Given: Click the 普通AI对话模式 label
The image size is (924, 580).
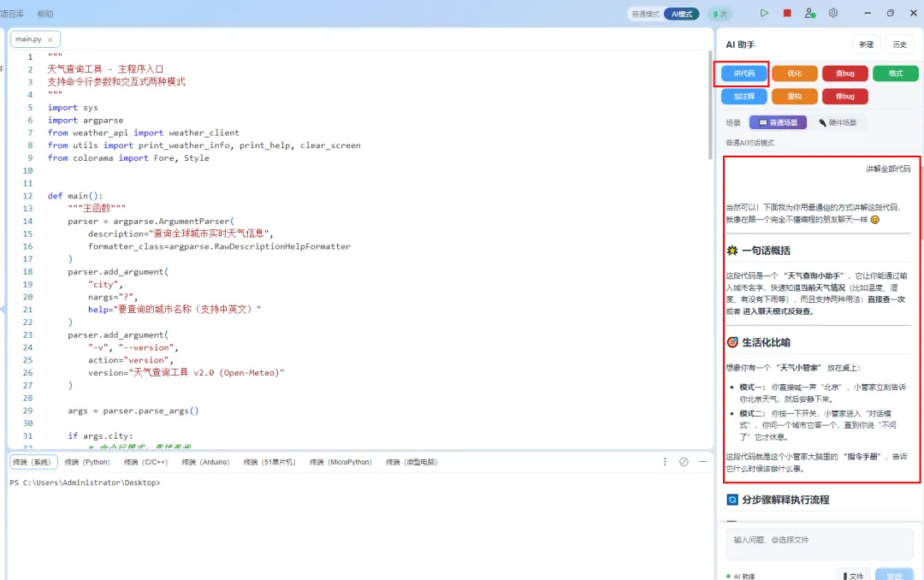Looking at the screenshot, I should pos(749,143).
